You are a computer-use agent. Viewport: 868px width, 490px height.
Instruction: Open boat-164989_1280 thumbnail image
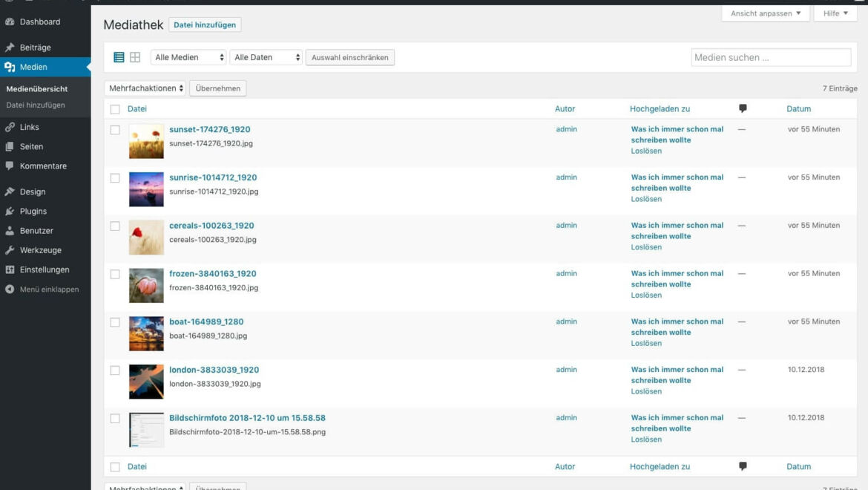[x=146, y=334]
